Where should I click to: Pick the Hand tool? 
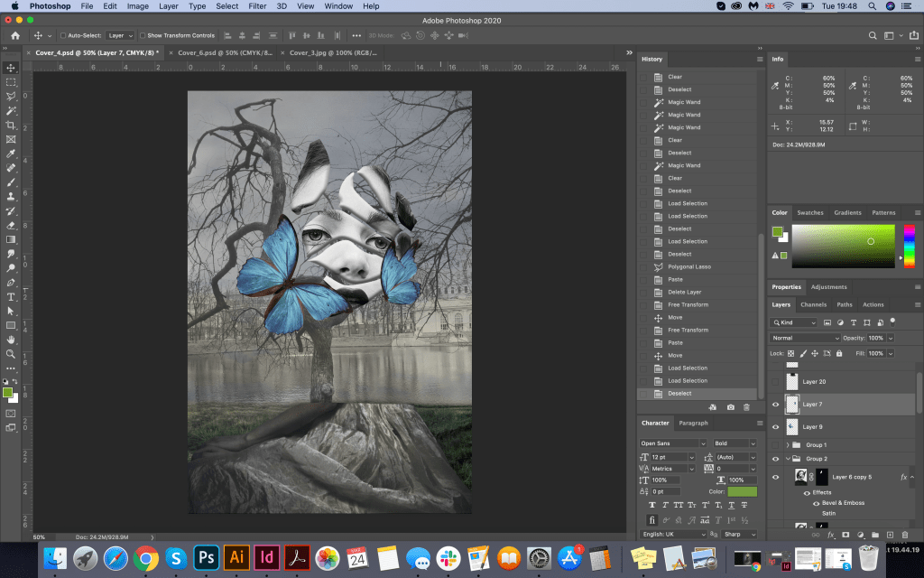(x=11, y=339)
